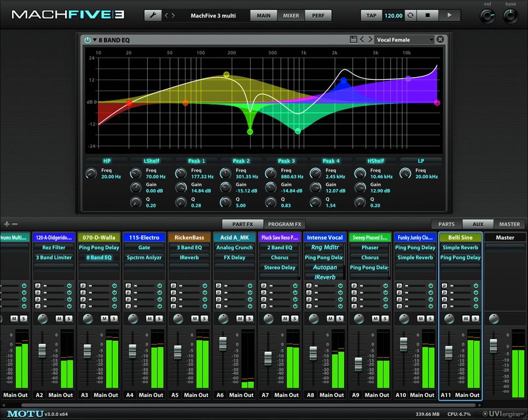Open the Vocal Female preset dropdown
This screenshot has height=420, width=528.
click(x=405, y=40)
